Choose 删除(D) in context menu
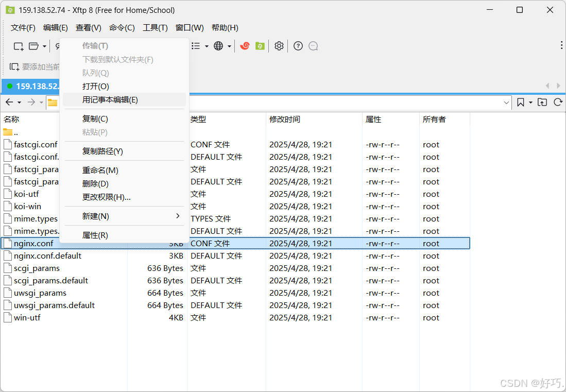Viewport: 566px width, 392px height. (x=124, y=184)
